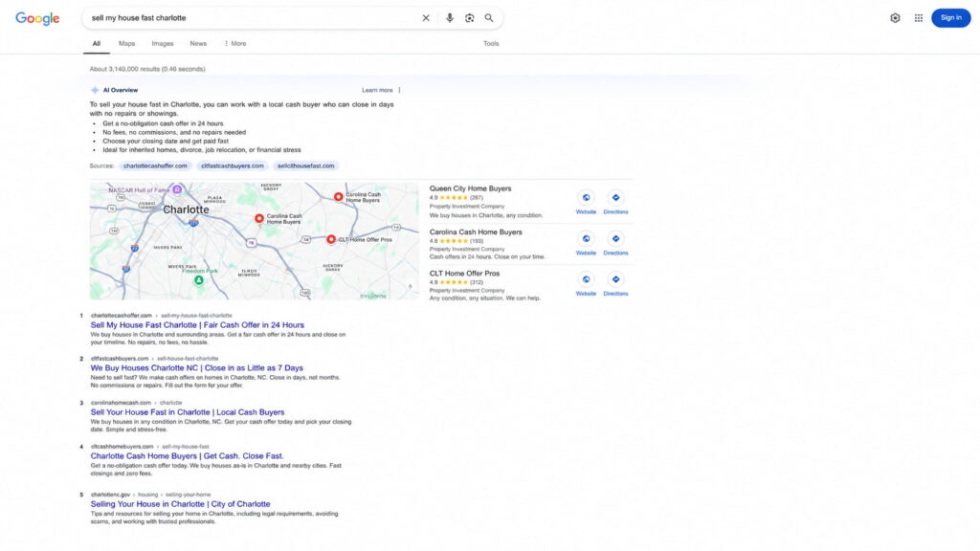The height and width of the screenshot is (551, 980).
Task: Click the AI Overview sparkle icon
Action: coord(95,90)
